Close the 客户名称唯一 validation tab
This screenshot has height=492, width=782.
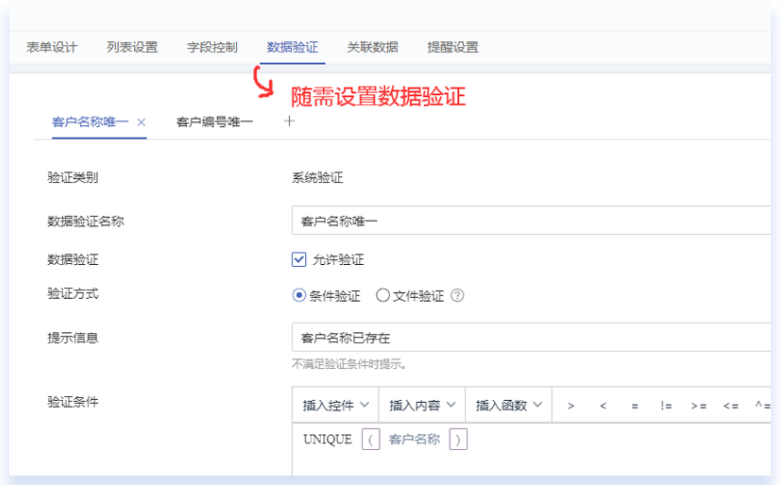point(141,122)
